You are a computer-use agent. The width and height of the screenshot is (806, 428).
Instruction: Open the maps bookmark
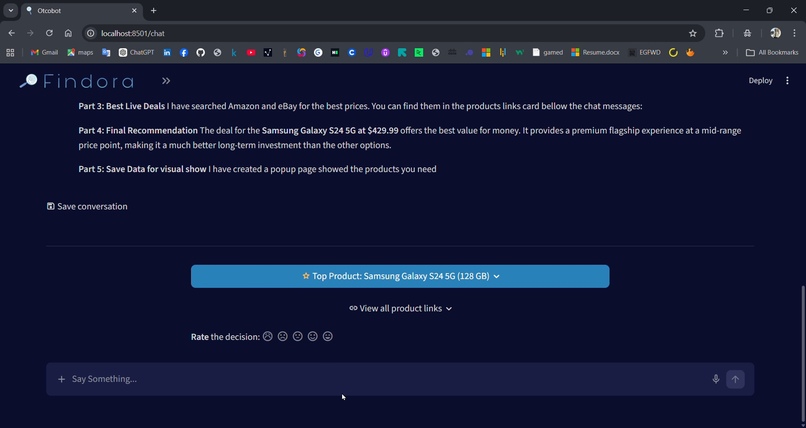click(80, 52)
